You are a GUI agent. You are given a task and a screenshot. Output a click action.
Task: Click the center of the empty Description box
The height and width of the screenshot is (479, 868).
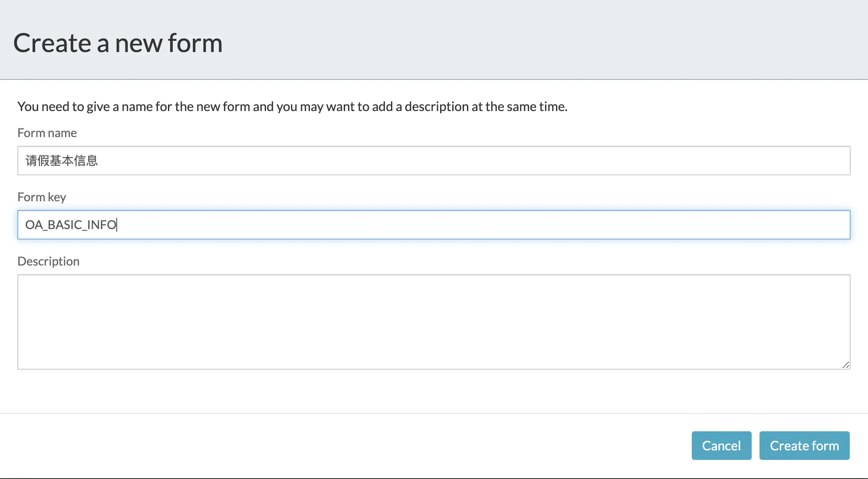click(434, 322)
